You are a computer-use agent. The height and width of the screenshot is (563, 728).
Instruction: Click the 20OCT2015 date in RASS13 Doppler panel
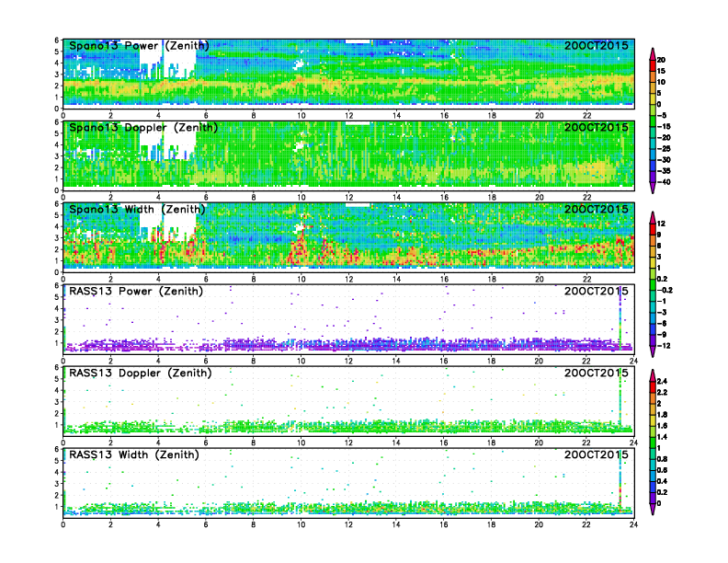click(x=597, y=373)
